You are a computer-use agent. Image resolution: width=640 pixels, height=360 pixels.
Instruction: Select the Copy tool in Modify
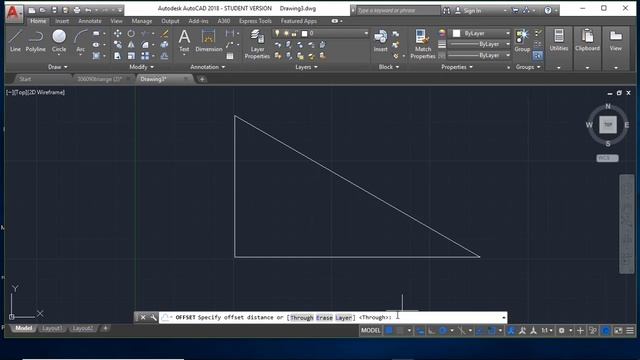[118, 44]
